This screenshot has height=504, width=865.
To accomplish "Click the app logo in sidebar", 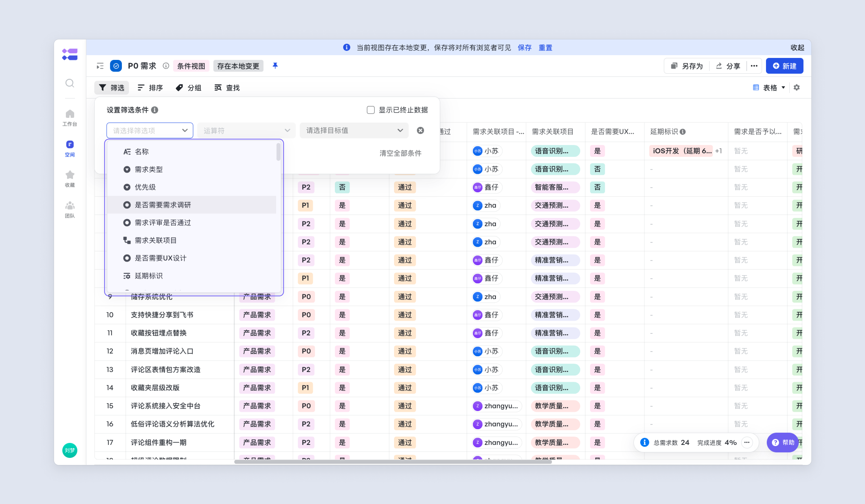I will (x=70, y=54).
